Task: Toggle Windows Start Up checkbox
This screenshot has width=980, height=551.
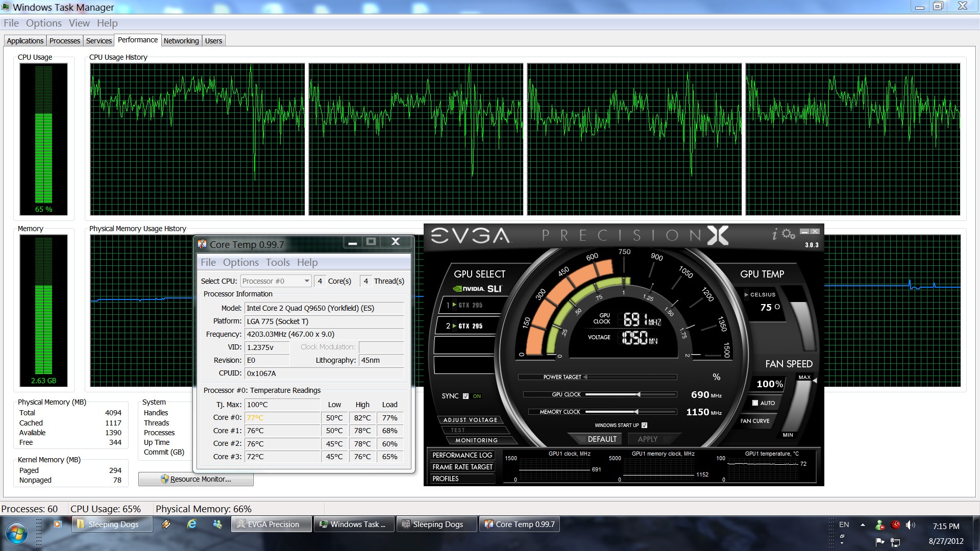Action: pyautogui.click(x=644, y=425)
